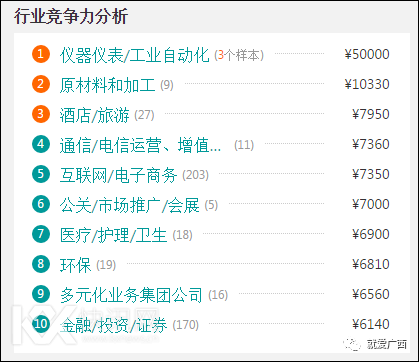Open 仪器仪表/工业自动化 industry link

(x=134, y=55)
